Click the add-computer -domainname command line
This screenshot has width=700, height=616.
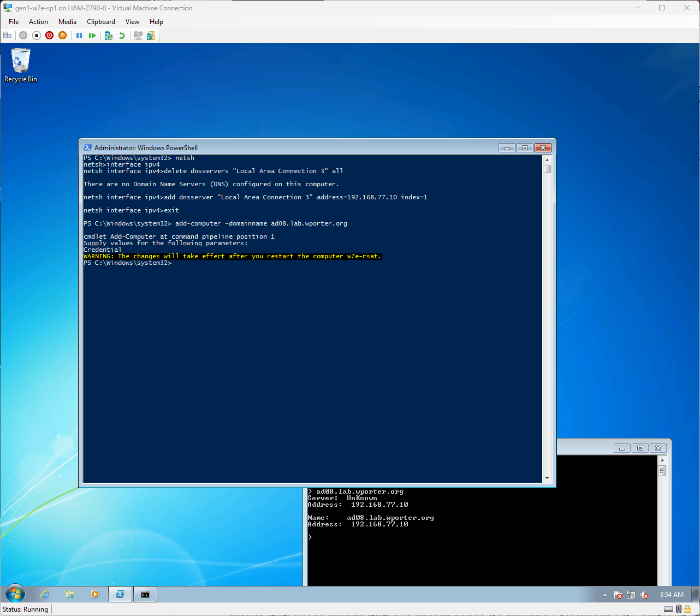216,223
